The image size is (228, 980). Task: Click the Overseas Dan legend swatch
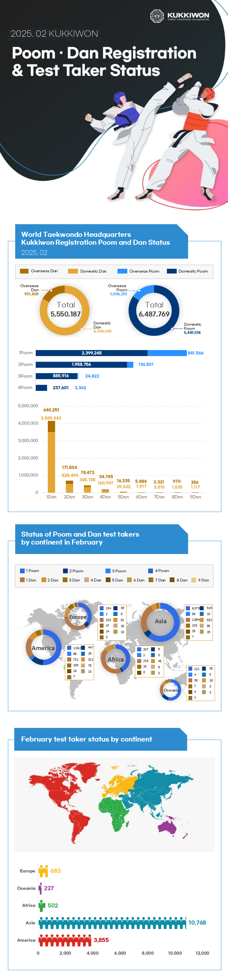(x=24, y=271)
